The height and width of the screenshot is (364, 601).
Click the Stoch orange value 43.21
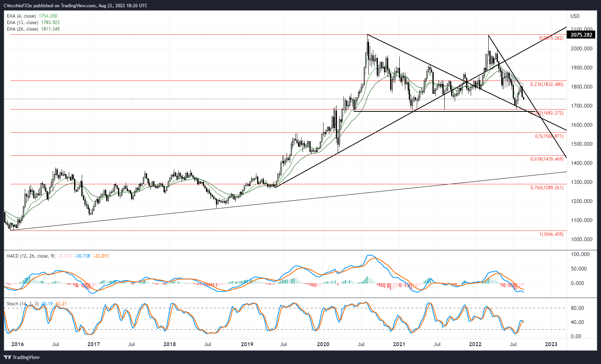click(x=61, y=304)
